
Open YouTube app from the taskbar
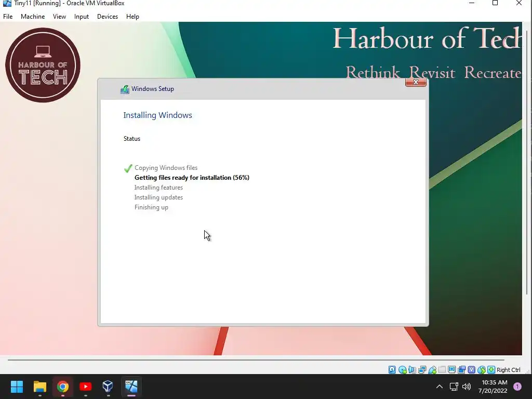pos(86,387)
